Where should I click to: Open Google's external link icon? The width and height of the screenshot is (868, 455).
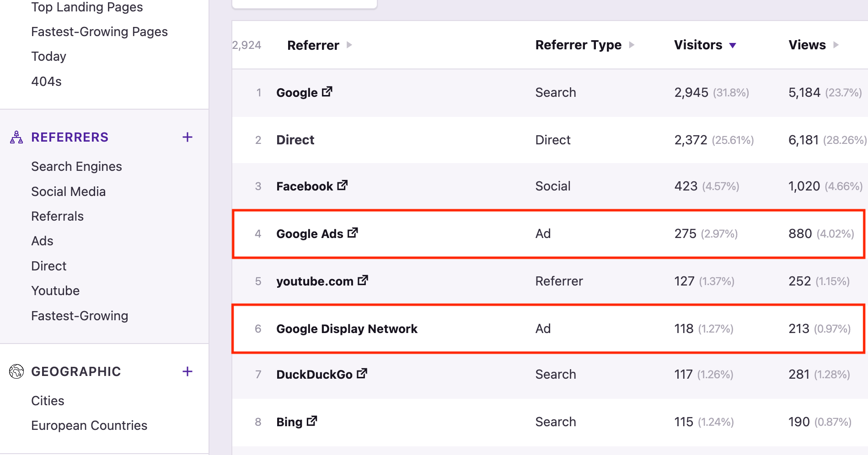(x=327, y=91)
